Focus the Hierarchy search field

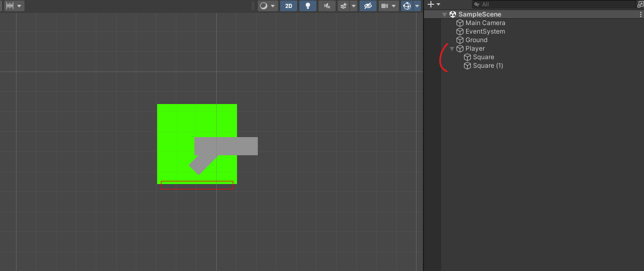[553, 4]
